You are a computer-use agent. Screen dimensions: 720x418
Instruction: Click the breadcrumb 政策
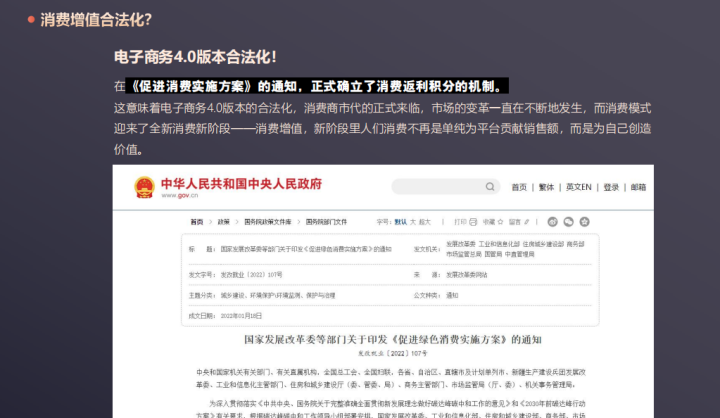pos(224,222)
